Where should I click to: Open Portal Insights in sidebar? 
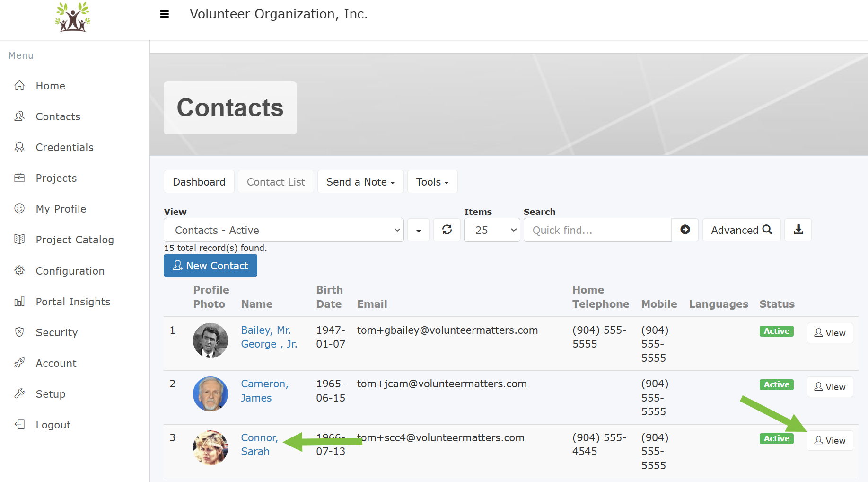click(73, 302)
